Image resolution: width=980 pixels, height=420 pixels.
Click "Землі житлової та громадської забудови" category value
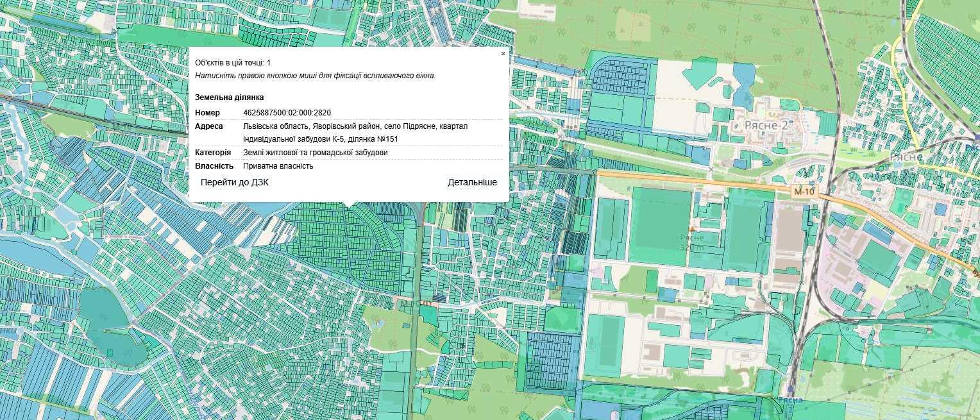(316, 153)
